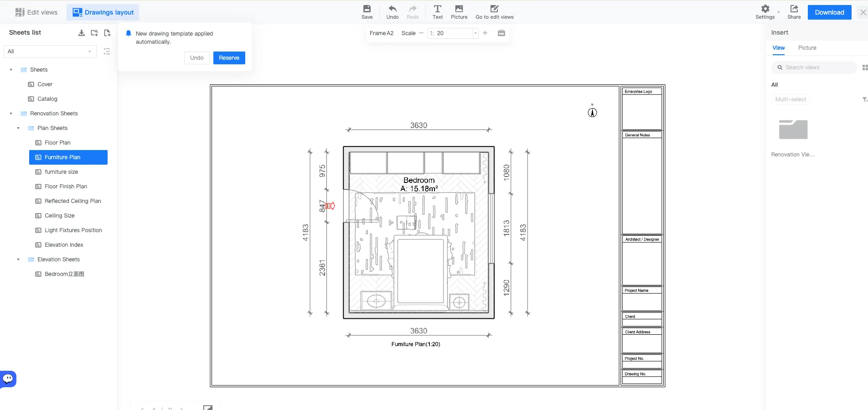This screenshot has width=868, height=410.
Task: Go to edit views
Action: coord(495,12)
